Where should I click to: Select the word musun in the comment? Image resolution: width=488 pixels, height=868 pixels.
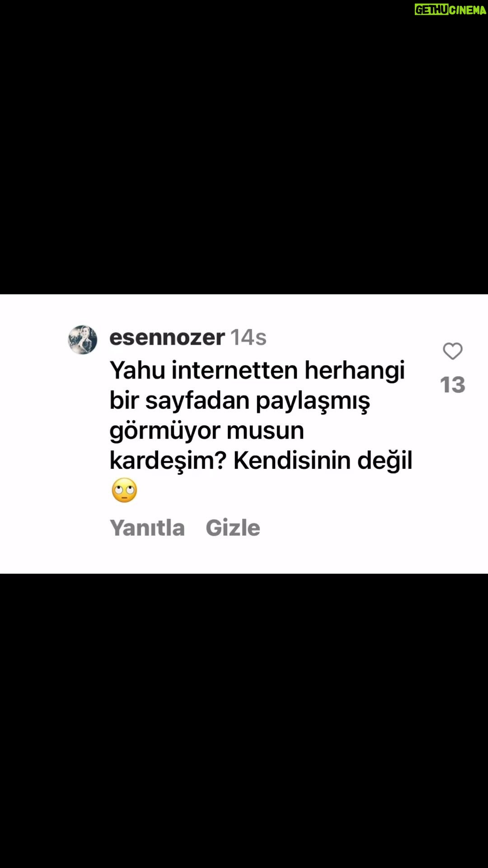[x=265, y=431]
